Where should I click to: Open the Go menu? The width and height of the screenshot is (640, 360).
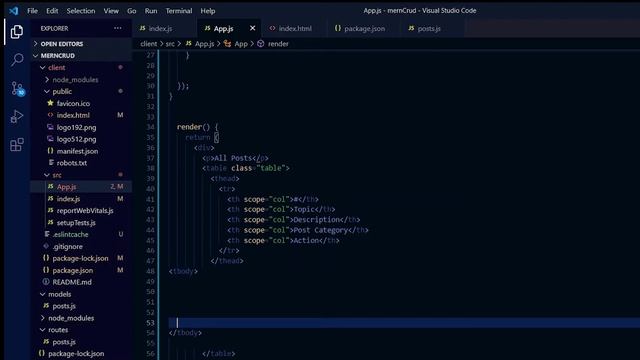click(x=131, y=11)
